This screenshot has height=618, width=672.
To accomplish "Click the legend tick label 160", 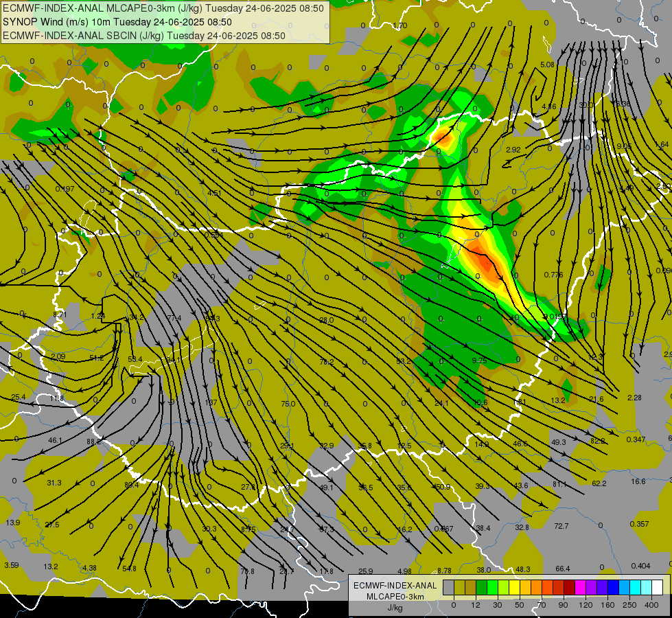I will [607, 605].
